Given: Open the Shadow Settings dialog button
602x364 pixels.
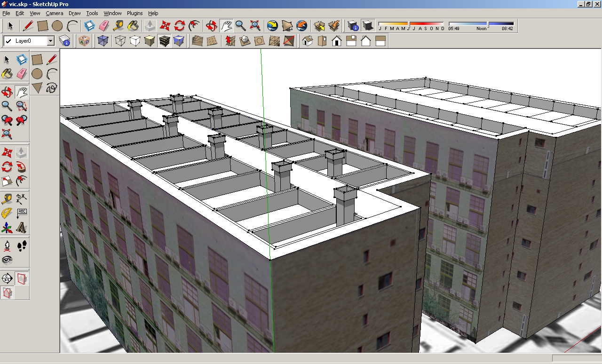Looking at the screenshot, I should (x=353, y=25).
